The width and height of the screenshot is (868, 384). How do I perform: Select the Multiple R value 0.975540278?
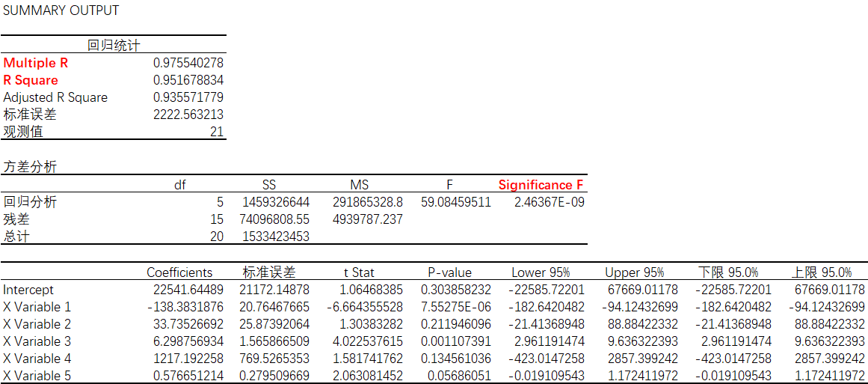(x=188, y=63)
